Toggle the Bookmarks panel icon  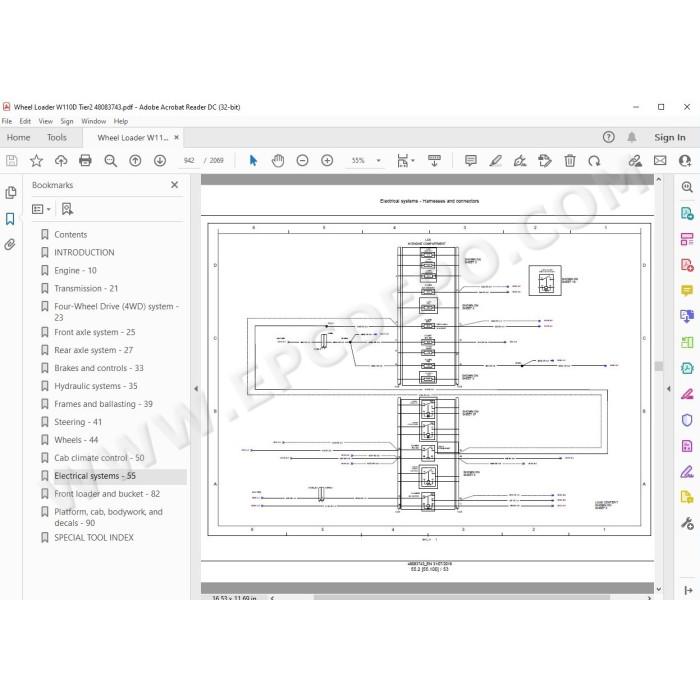pos(10,219)
